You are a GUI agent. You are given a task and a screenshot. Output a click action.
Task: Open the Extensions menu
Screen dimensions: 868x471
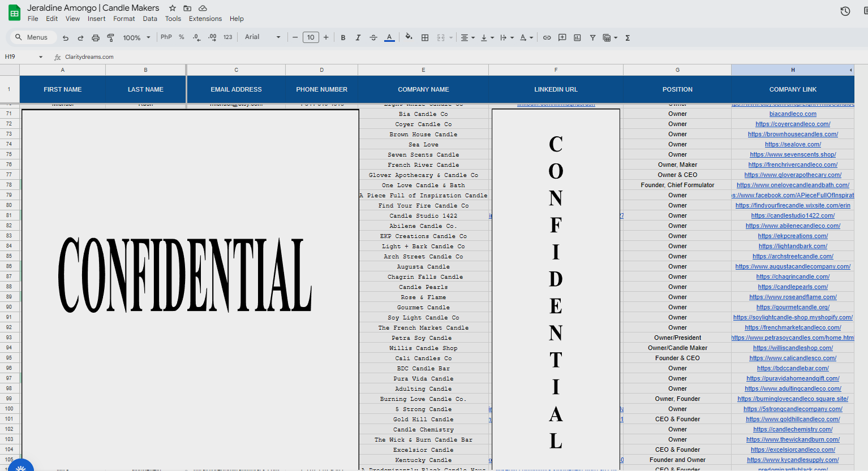pos(205,19)
